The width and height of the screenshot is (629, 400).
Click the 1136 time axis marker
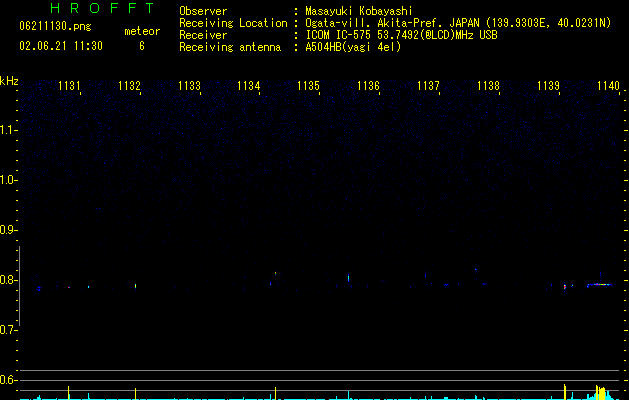coord(368,86)
